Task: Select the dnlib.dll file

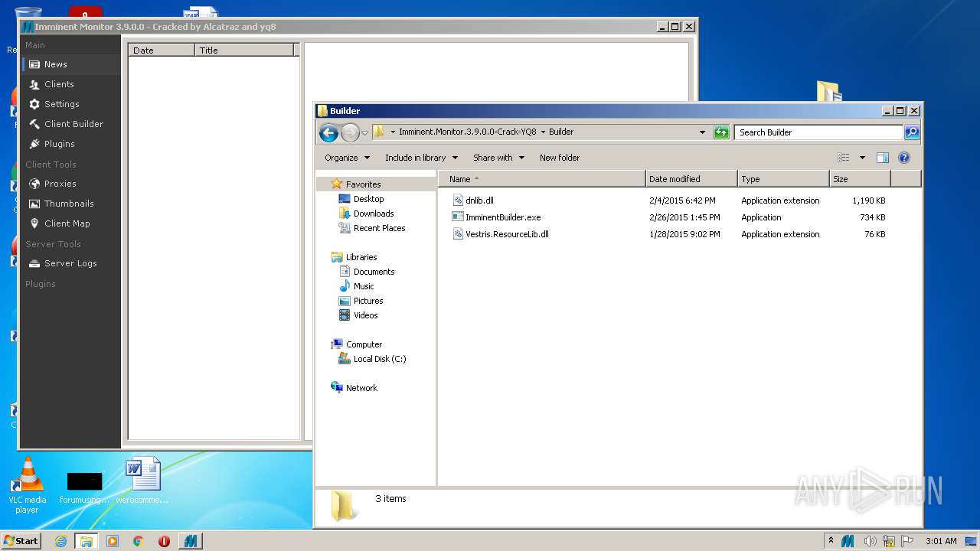Action: (x=479, y=201)
